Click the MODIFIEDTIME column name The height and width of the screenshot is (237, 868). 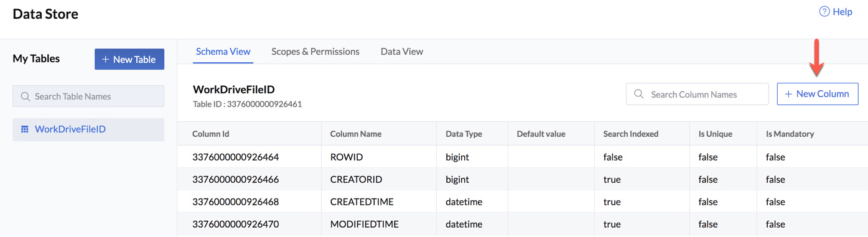[x=365, y=224]
